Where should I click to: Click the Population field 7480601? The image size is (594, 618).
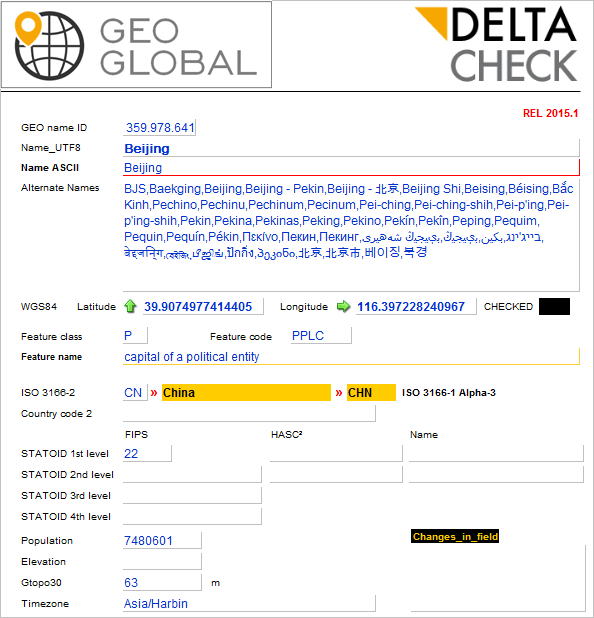point(162,540)
